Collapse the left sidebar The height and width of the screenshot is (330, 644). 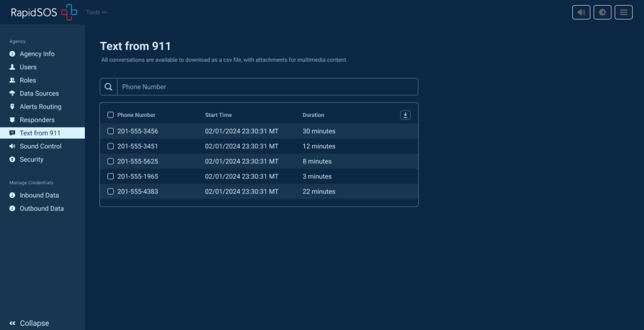[x=29, y=323]
